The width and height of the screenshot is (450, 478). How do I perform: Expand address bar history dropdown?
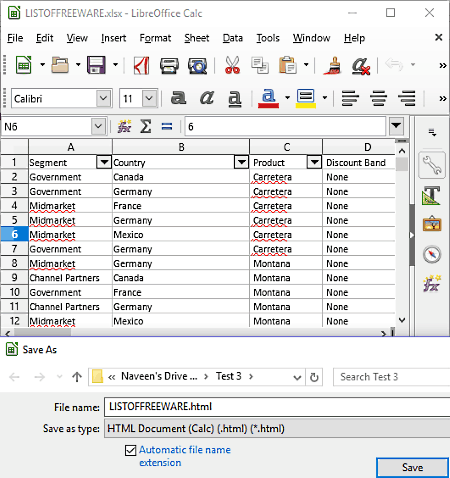(x=297, y=378)
